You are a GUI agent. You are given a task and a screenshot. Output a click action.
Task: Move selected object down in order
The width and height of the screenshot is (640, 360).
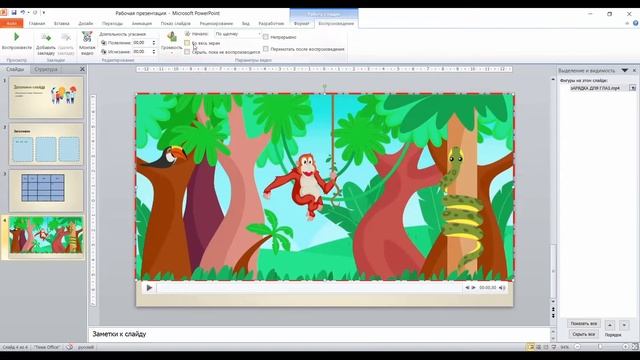[624, 325]
